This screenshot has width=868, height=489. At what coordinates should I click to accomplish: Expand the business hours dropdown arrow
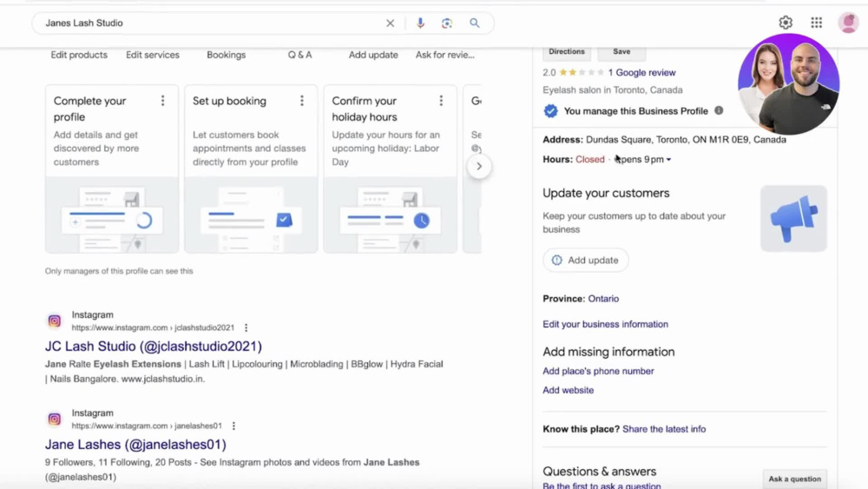point(668,160)
